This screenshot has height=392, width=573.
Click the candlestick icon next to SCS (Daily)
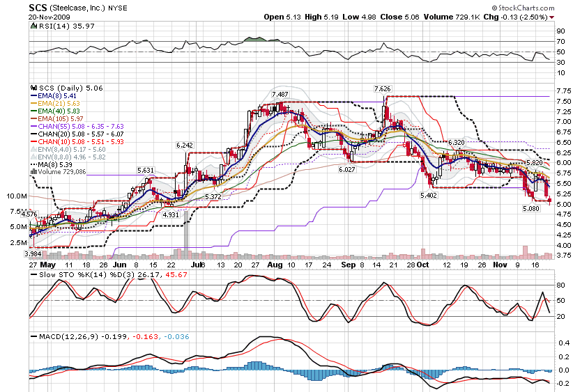pyautogui.click(x=34, y=88)
